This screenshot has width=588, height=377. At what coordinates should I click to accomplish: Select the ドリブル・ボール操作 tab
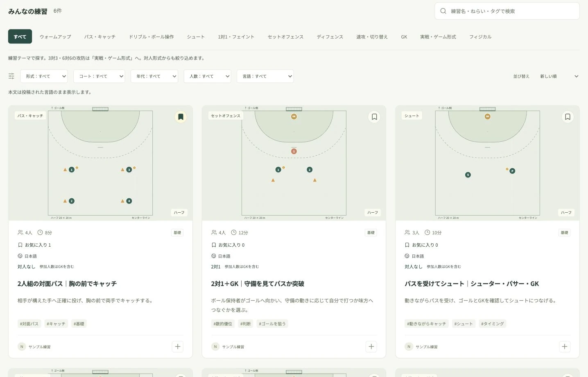152,37
